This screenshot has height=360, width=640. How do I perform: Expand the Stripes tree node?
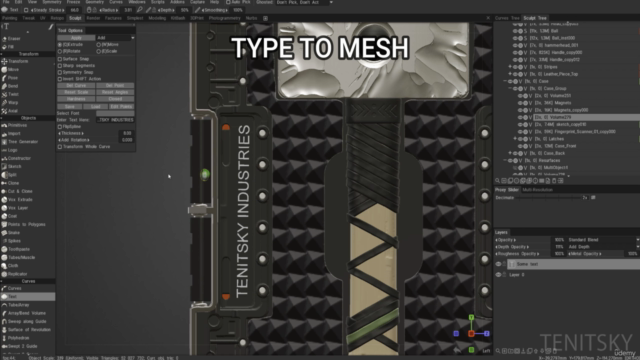click(510, 67)
